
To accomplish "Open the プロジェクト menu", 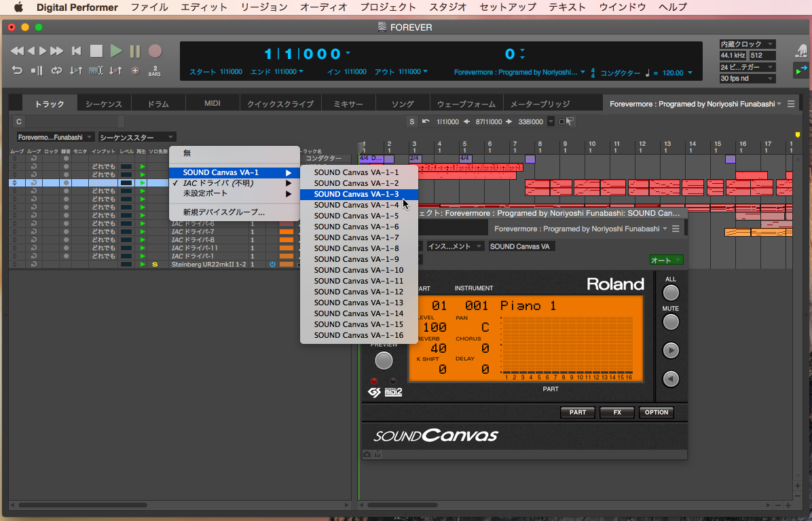I will click(388, 7).
